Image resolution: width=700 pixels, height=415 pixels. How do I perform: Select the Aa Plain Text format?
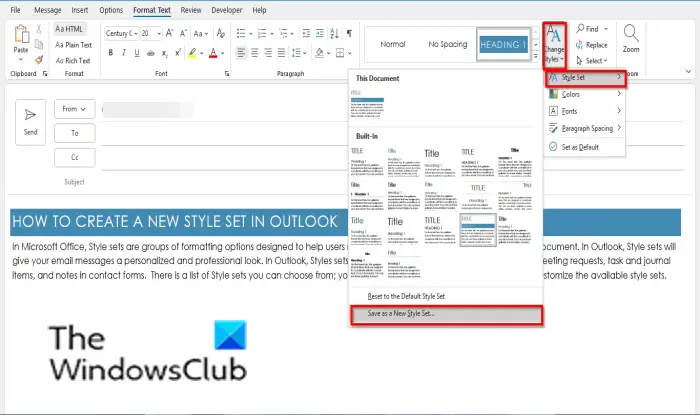(73, 45)
